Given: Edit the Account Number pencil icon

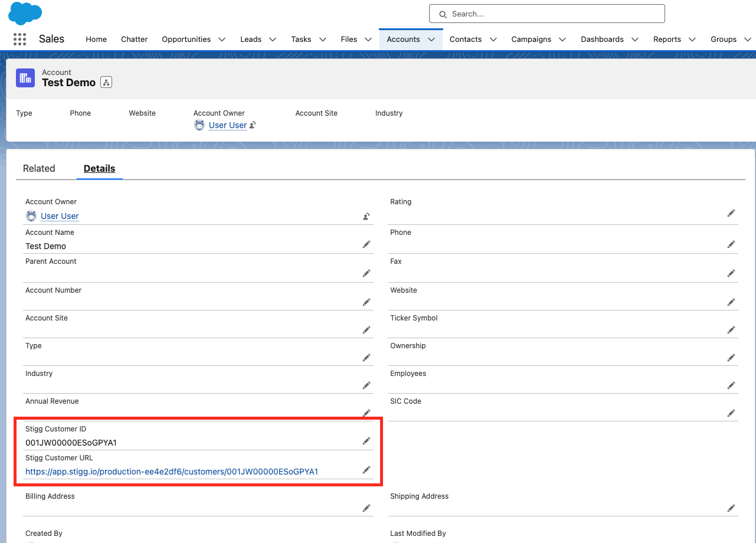Looking at the screenshot, I should pyautogui.click(x=366, y=302).
